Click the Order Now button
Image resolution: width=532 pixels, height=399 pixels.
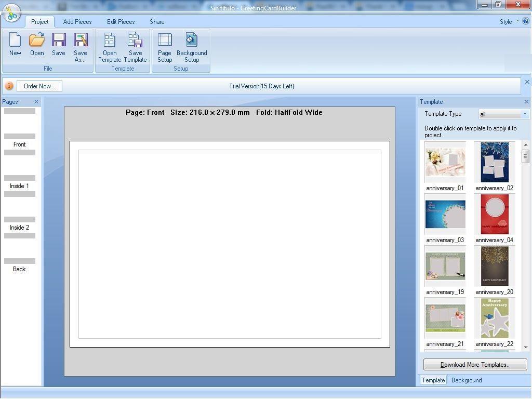[x=39, y=86]
